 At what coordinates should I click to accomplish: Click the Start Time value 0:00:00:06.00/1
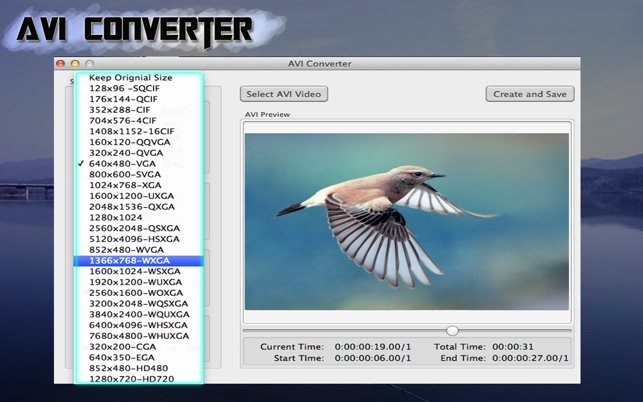tap(373, 358)
